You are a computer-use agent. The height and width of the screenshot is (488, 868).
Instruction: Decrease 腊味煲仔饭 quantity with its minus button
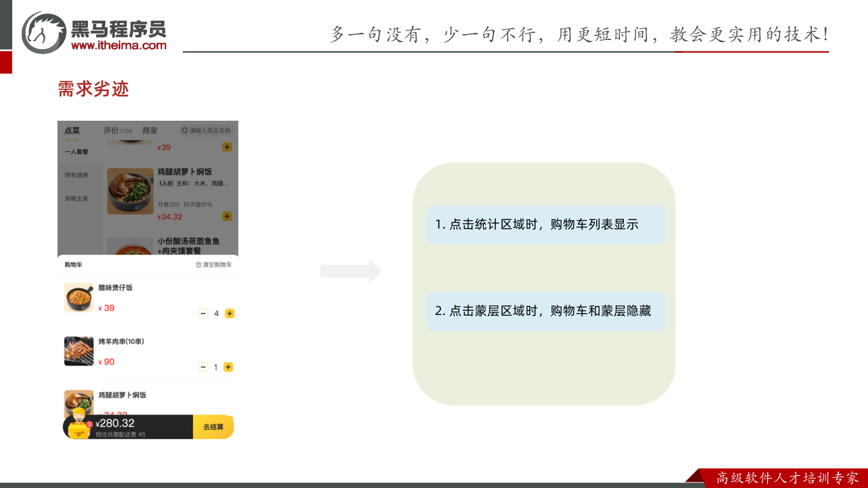click(203, 314)
